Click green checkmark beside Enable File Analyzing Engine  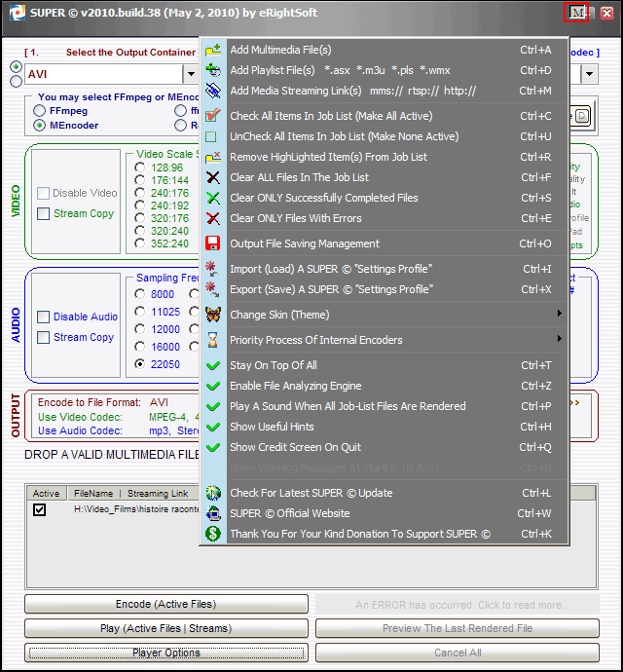(x=213, y=386)
